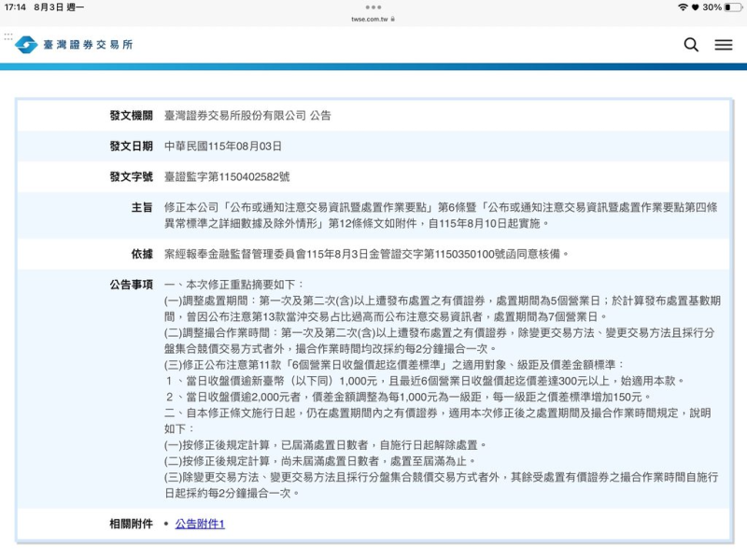The image size is (747, 560).
Task: Select the 依據 label
Action: pos(142,254)
